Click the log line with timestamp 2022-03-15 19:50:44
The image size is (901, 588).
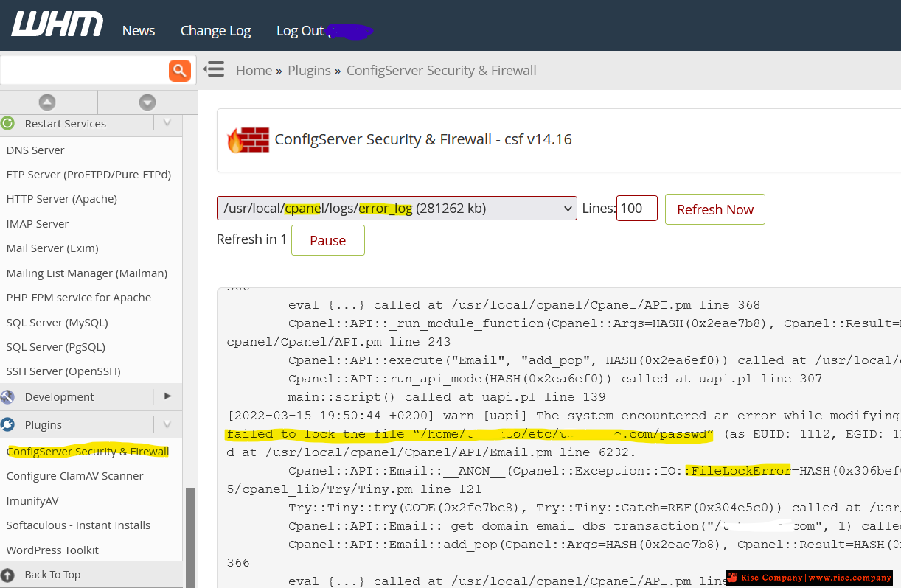pos(563,416)
